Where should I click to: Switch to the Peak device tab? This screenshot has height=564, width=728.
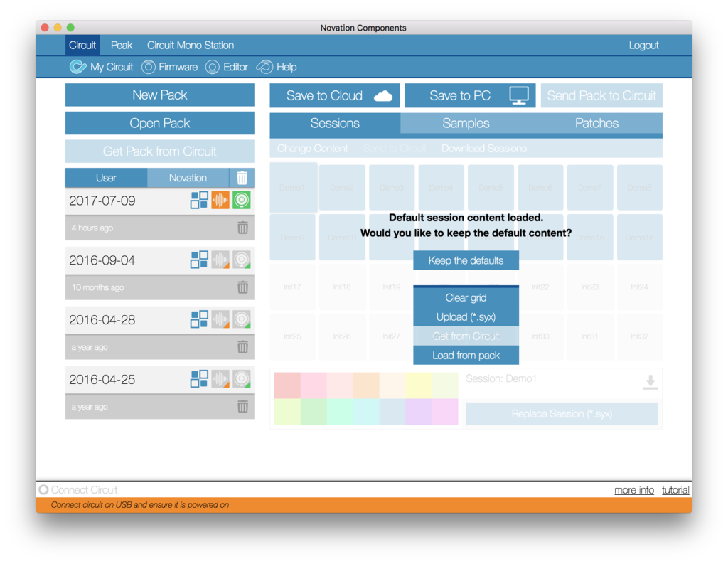pos(122,45)
